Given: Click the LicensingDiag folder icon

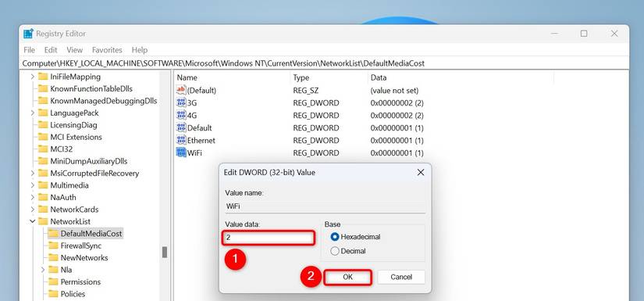Looking at the screenshot, I should click(43, 125).
